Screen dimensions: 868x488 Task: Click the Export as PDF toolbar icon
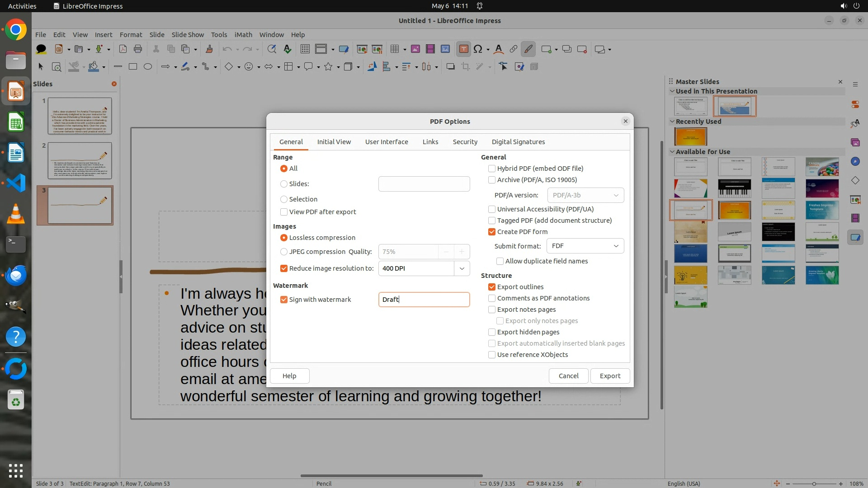pyautogui.click(x=123, y=49)
